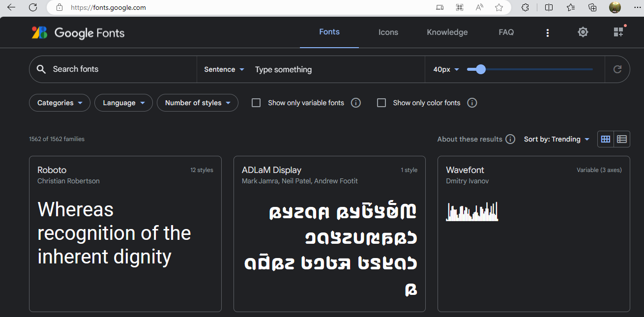Click the search magnifier icon
This screenshot has width=644, height=317.
pyautogui.click(x=41, y=69)
